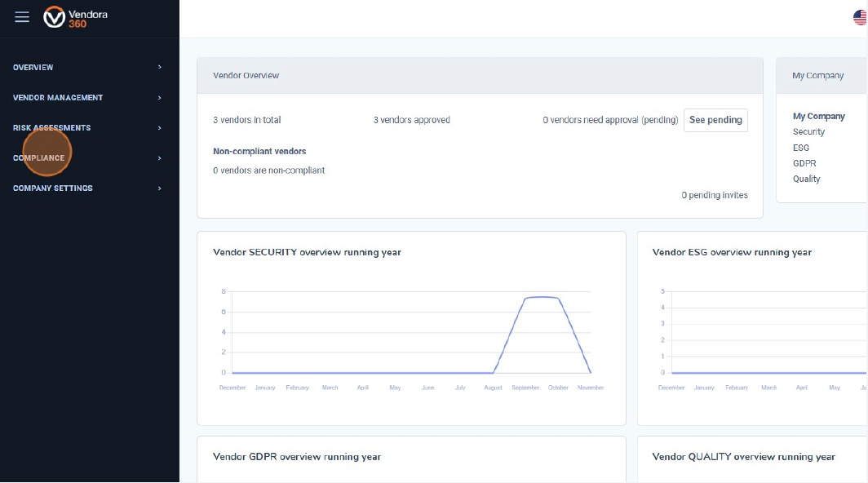Open the Quality link under My Company

[807, 179]
